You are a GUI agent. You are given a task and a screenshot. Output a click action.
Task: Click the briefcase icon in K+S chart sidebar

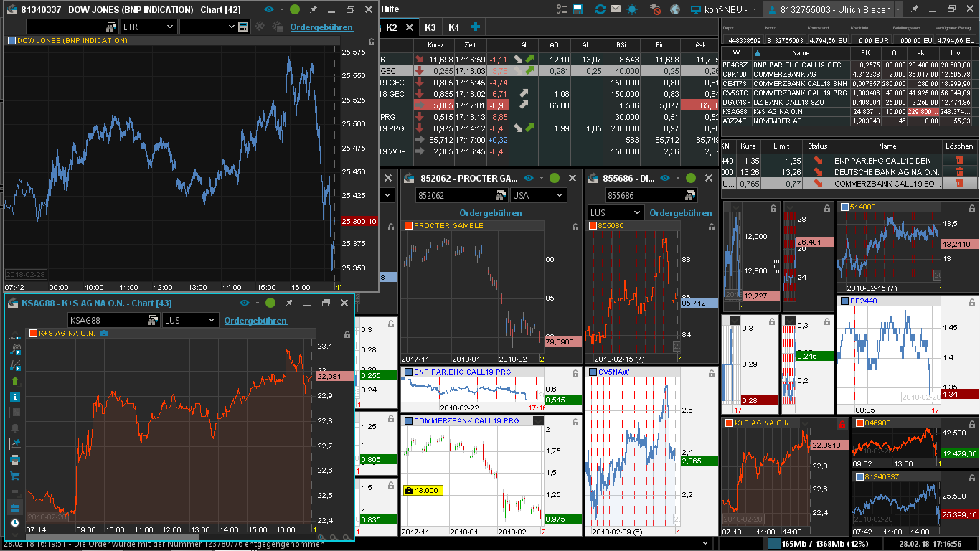coord(15,507)
